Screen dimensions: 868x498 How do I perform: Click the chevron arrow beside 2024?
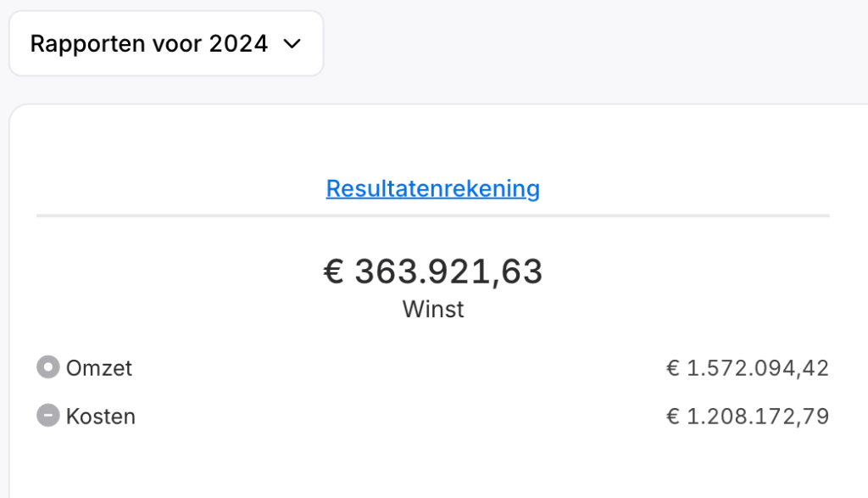click(292, 44)
